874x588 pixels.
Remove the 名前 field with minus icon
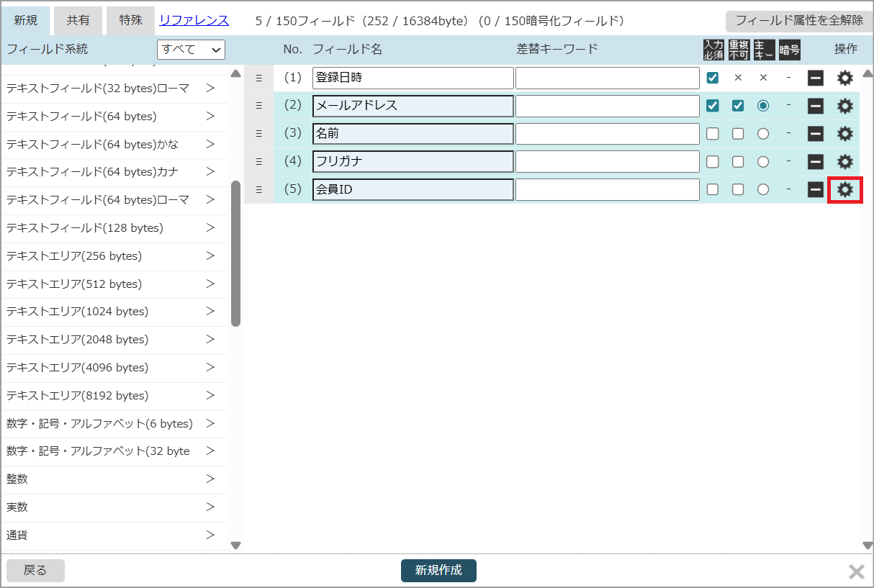pyautogui.click(x=815, y=134)
